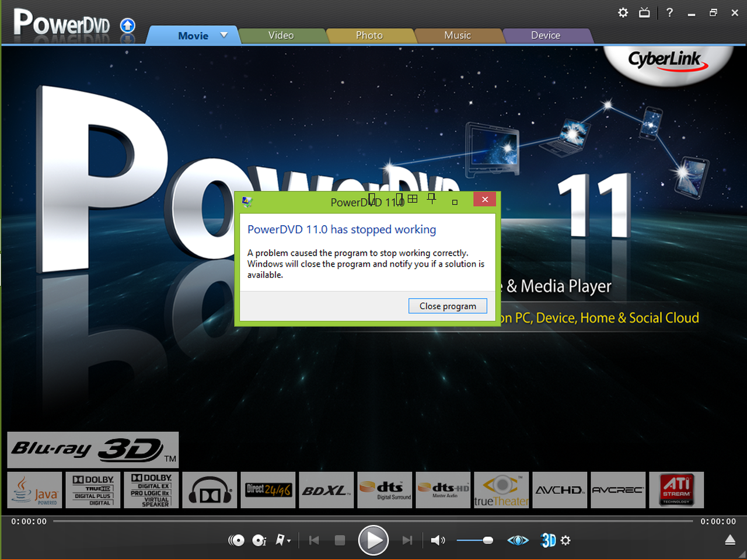Click the CyberLink logo
Viewport: 747px width, 560px height.
(x=667, y=61)
